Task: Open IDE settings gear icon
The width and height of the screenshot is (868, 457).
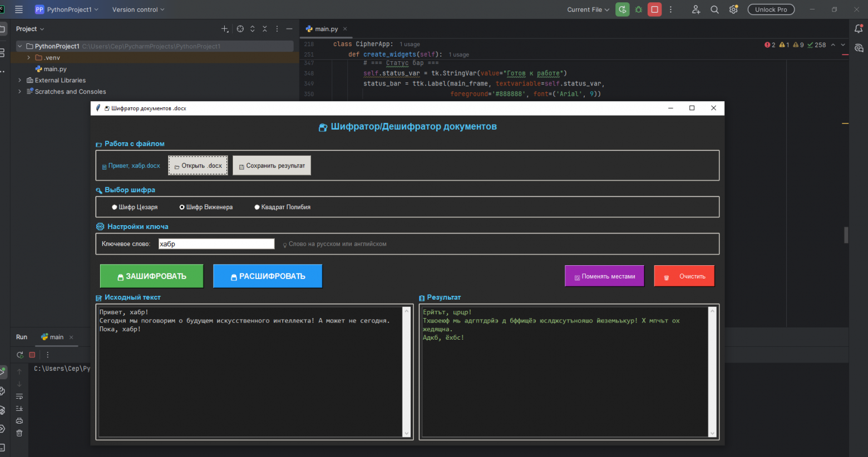Action: [733, 9]
